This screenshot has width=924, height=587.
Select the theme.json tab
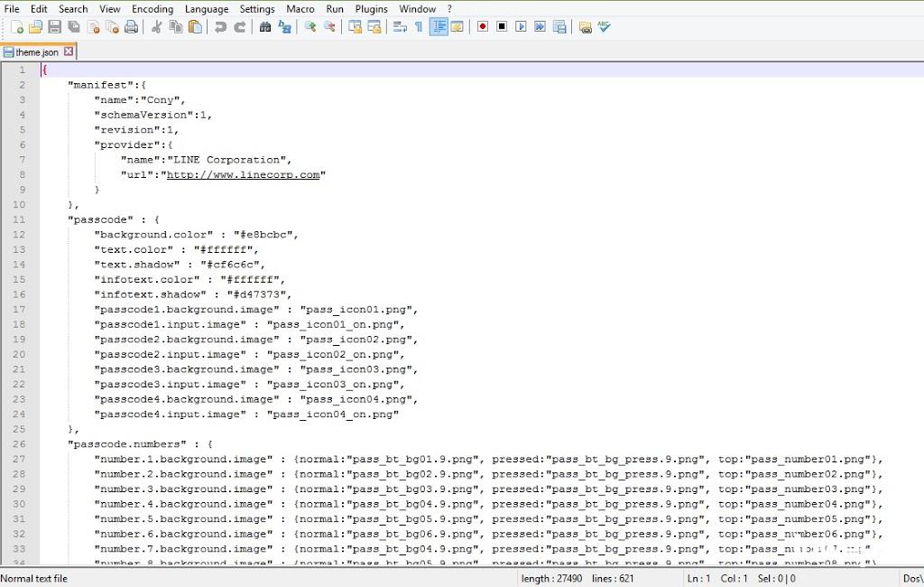click(x=36, y=52)
